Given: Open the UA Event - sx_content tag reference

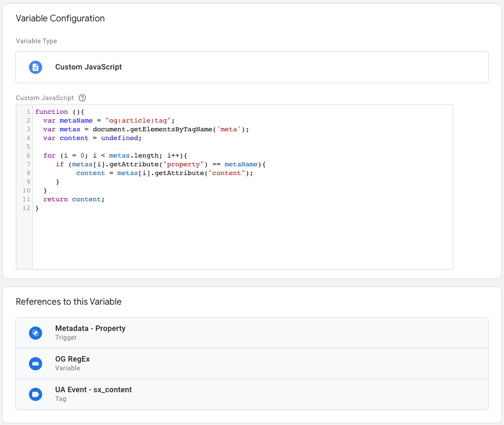Looking at the screenshot, I should (x=252, y=394).
